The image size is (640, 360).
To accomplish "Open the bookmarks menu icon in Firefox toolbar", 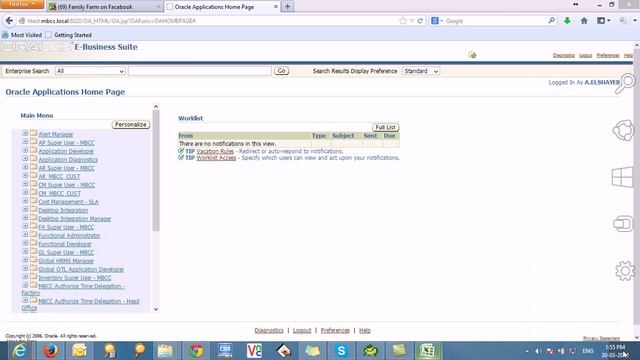I will coord(603,20).
